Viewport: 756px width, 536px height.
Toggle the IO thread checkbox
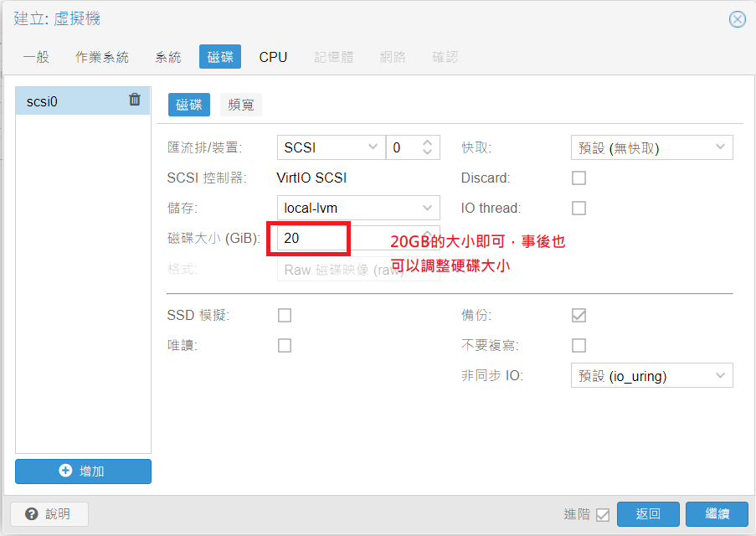(x=579, y=208)
